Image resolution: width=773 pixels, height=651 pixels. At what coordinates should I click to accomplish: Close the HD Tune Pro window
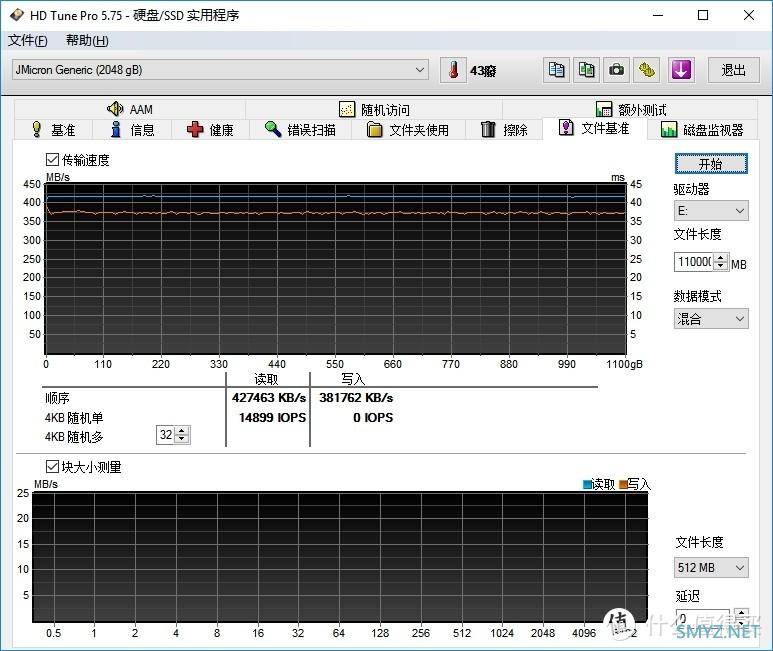(748, 15)
